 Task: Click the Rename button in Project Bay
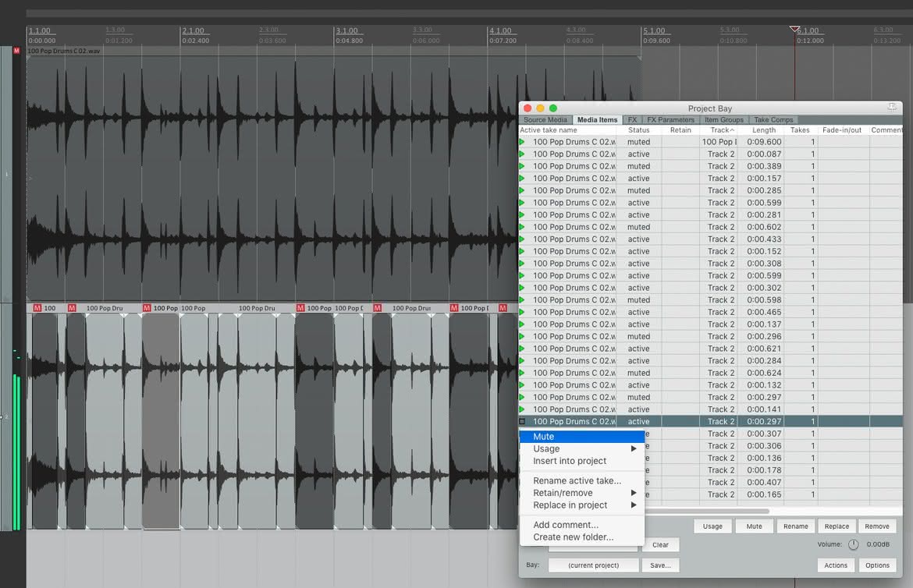tap(795, 526)
